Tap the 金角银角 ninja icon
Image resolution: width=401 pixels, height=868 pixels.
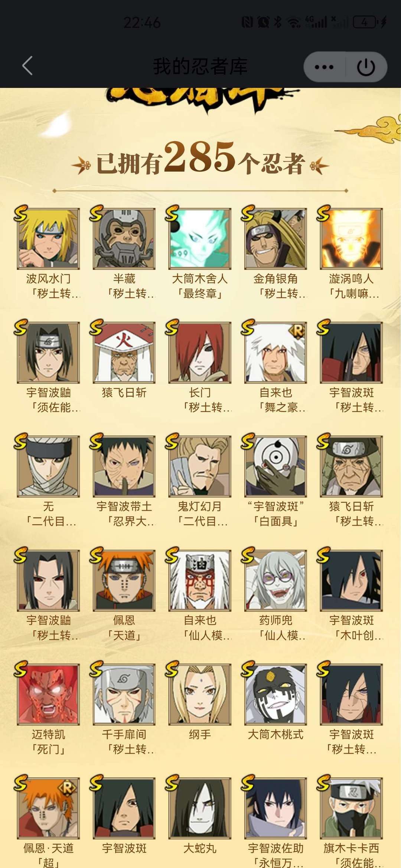coord(276,239)
